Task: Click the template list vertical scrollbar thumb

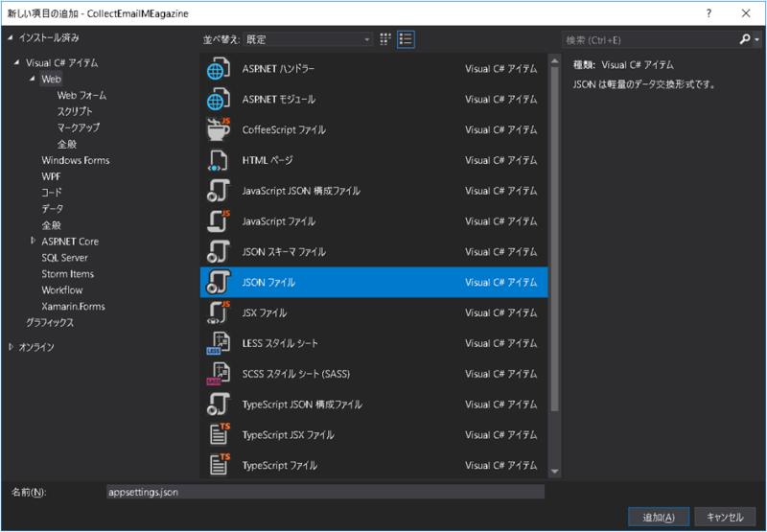Action: 555,239
